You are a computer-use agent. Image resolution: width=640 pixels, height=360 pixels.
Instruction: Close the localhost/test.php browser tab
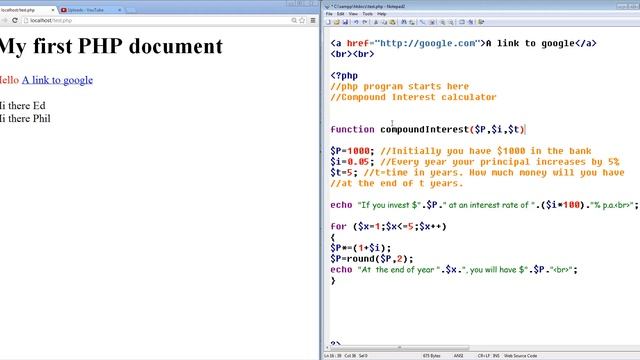tap(53, 10)
